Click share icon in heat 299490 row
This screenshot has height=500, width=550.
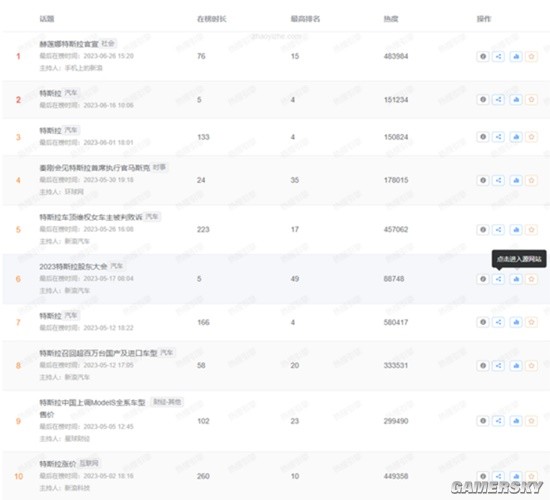(x=498, y=421)
